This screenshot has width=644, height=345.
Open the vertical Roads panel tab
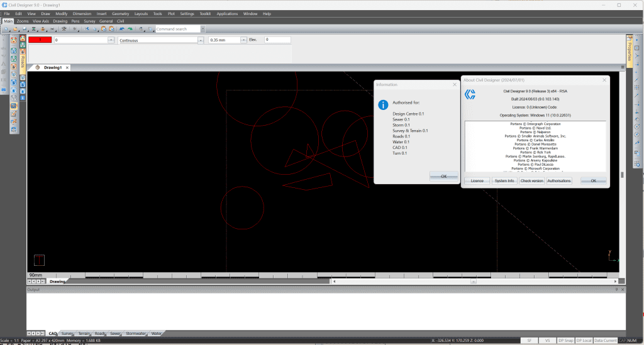(x=23, y=61)
